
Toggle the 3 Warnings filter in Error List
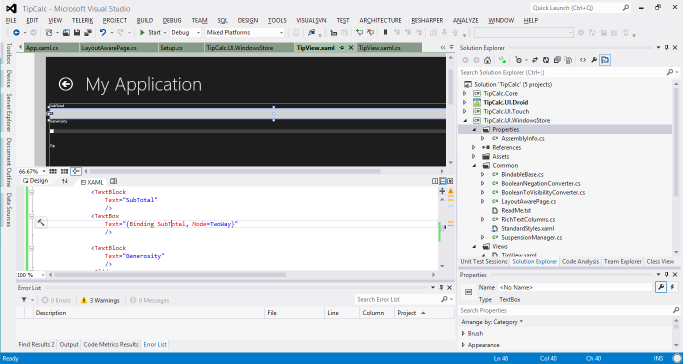click(101, 300)
